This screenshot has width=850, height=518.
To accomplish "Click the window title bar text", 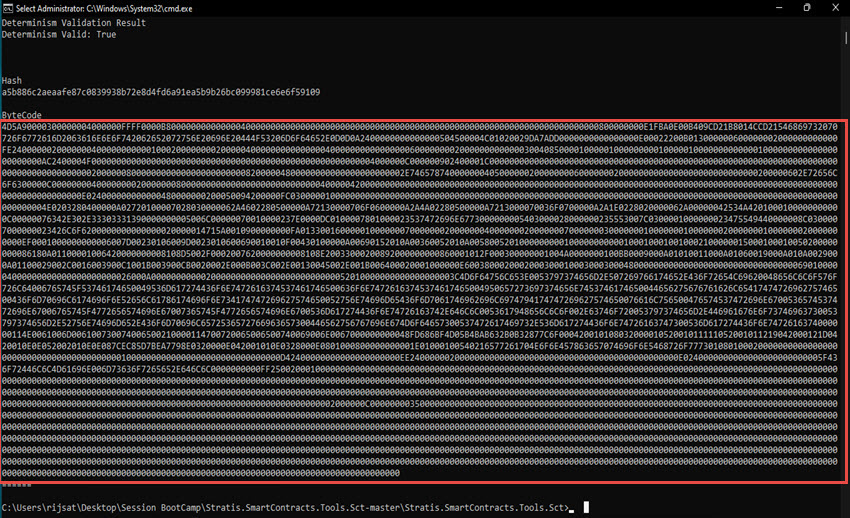I will pos(104,9).
